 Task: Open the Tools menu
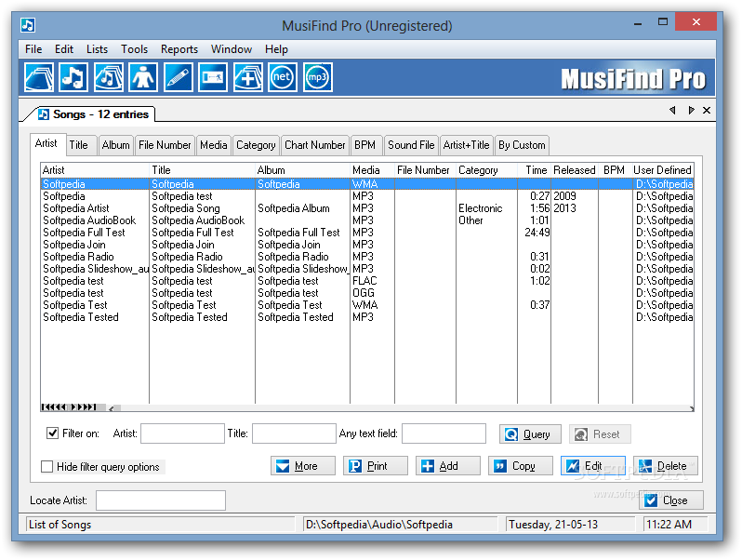pos(135,49)
